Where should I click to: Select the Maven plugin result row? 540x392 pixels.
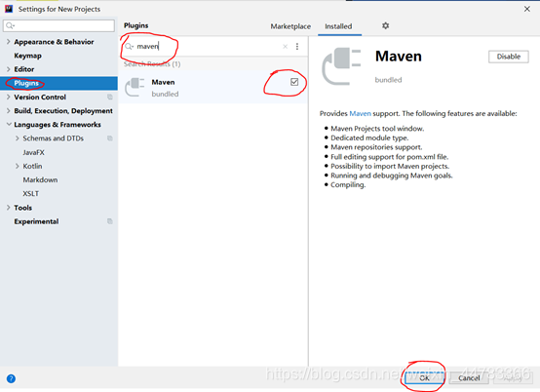(212, 87)
